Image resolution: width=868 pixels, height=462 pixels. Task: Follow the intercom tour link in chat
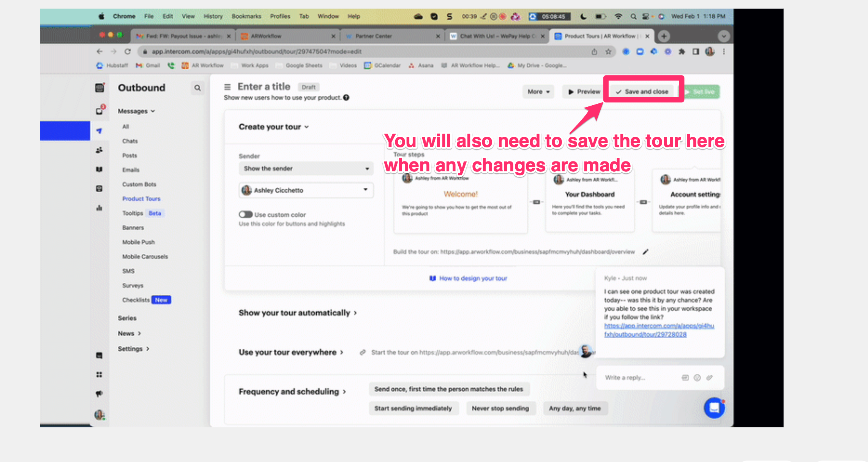(x=659, y=330)
